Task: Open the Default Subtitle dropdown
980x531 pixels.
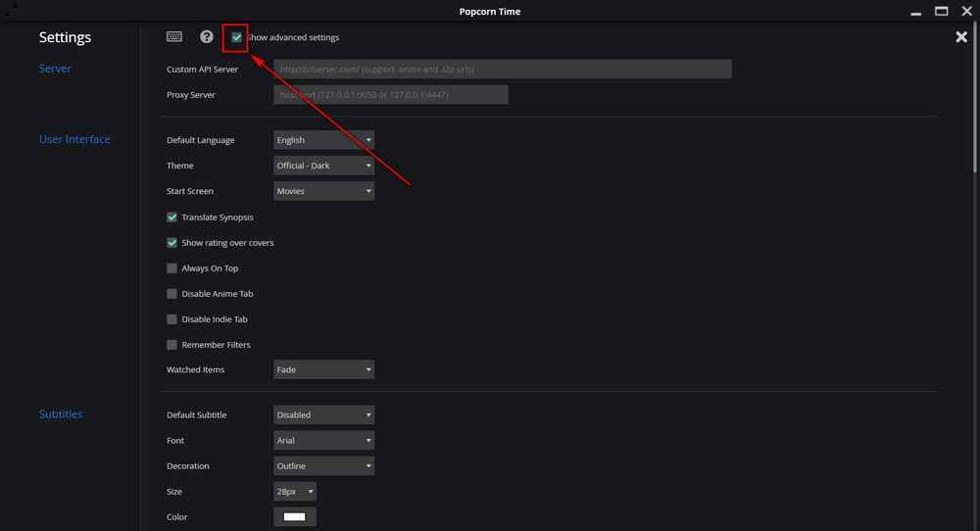Action: (323, 414)
